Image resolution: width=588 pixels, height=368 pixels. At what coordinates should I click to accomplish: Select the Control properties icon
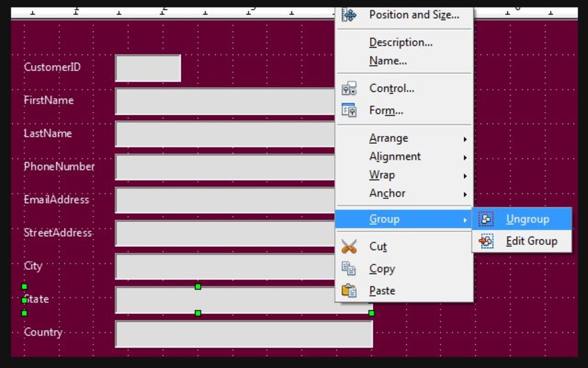coord(349,88)
